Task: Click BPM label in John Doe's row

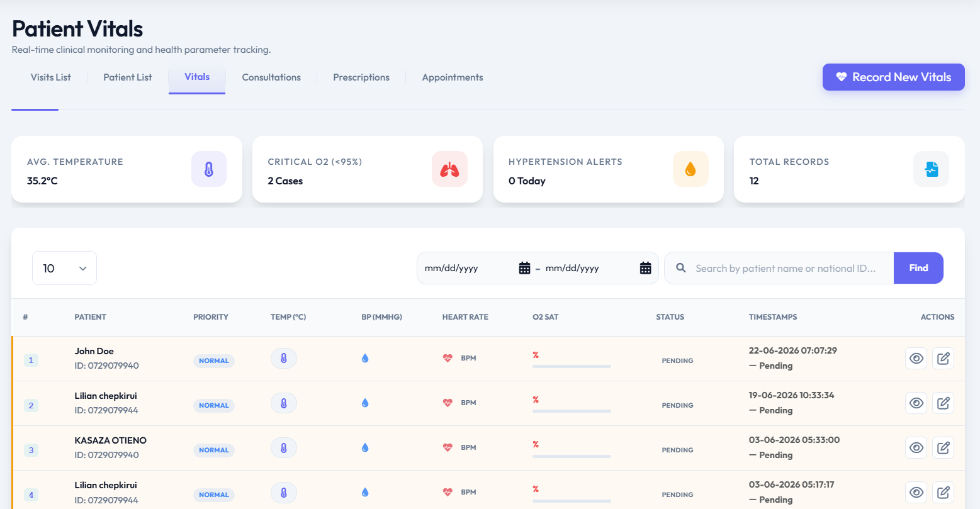Action: click(x=469, y=358)
